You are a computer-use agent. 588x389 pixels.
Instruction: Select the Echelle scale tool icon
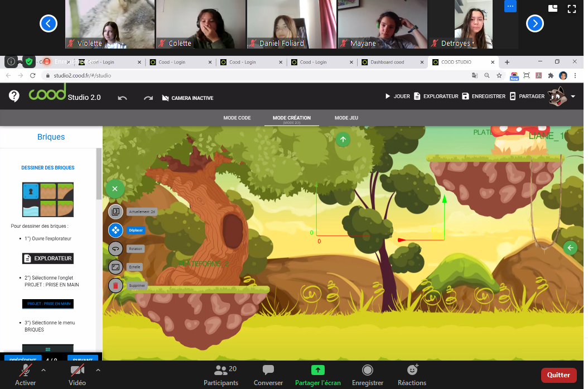coord(115,267)
